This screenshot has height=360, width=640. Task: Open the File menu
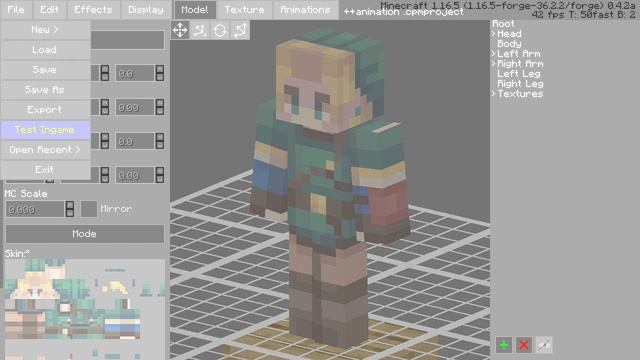(16, 10)
